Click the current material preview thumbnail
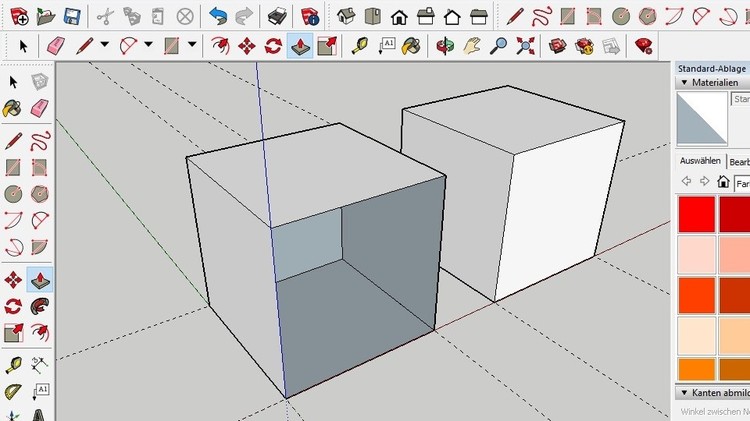This screenshot has width=750, height=421. click(702, 118)
